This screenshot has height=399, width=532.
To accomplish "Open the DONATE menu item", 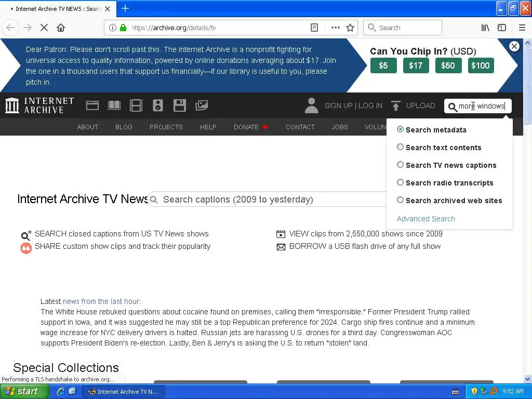I will pos(250,127).
